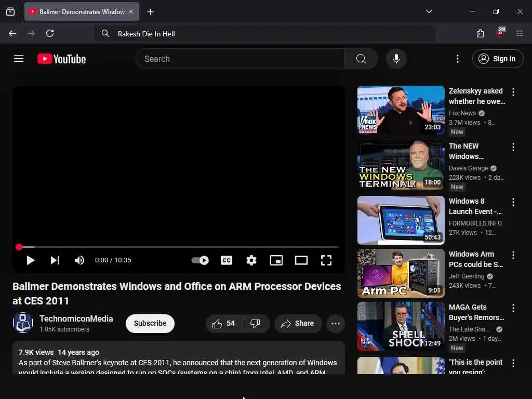532x399 pixels.
Task: Play the video
Action: tap(31, 260)
